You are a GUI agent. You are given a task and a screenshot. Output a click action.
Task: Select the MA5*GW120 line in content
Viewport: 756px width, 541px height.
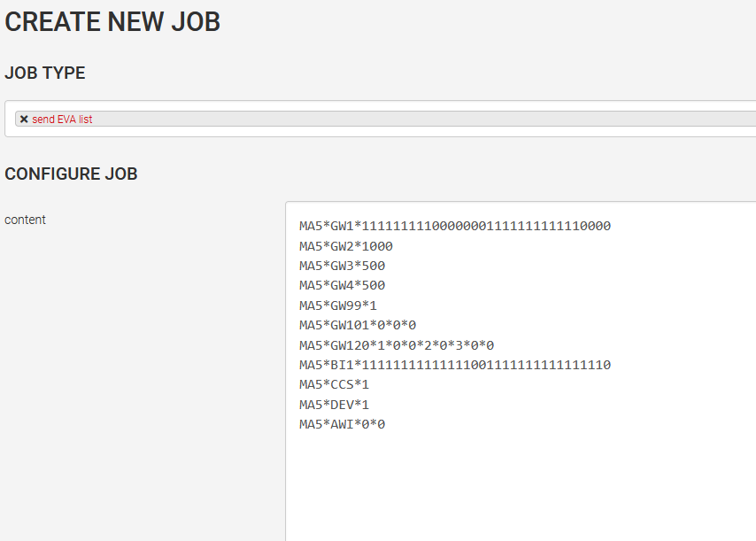click(x=397, y=345)
